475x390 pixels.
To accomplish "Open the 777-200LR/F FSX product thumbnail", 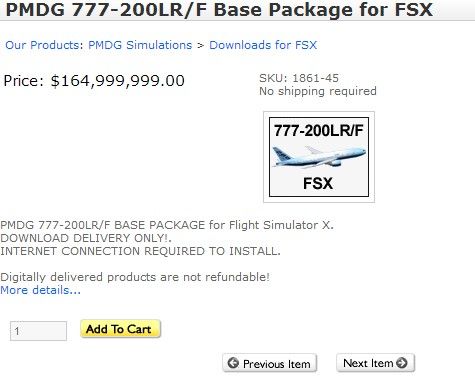I will pyautogui.click(x=319, y=157).
